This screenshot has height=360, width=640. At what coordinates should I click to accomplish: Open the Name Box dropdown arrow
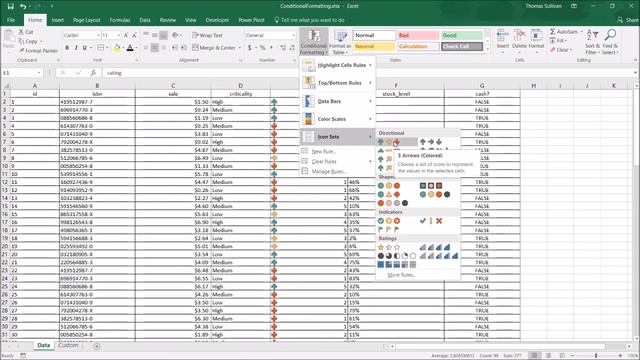(x=39, y=73)
